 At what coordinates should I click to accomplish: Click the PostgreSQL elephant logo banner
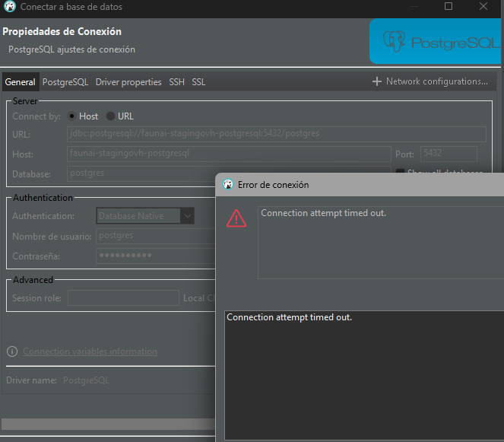coord(436,41)
